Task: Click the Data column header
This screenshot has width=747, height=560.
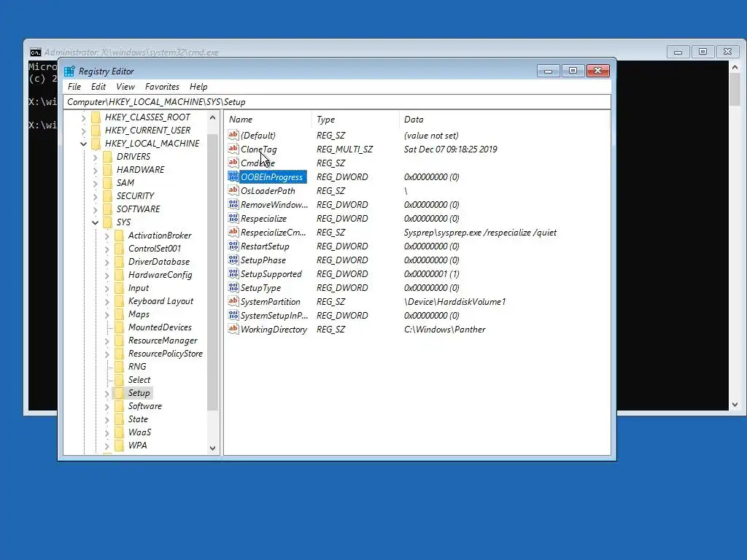Action: coord(504,120)
